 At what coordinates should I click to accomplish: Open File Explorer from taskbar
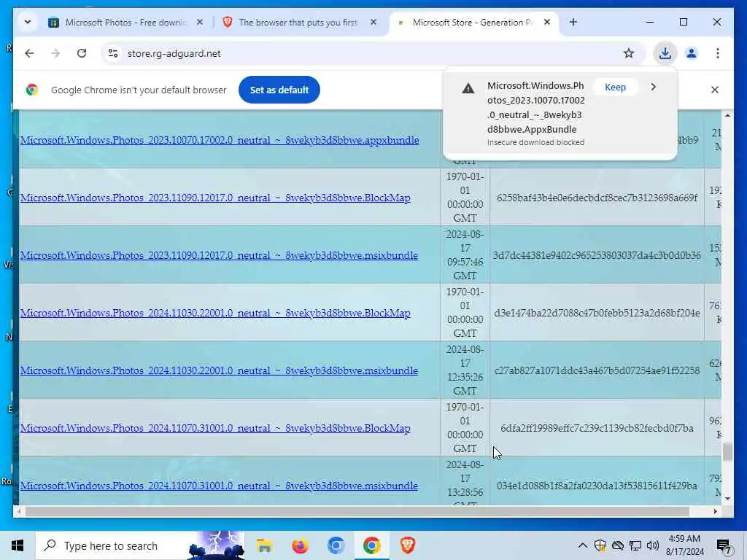coord(264,545)
